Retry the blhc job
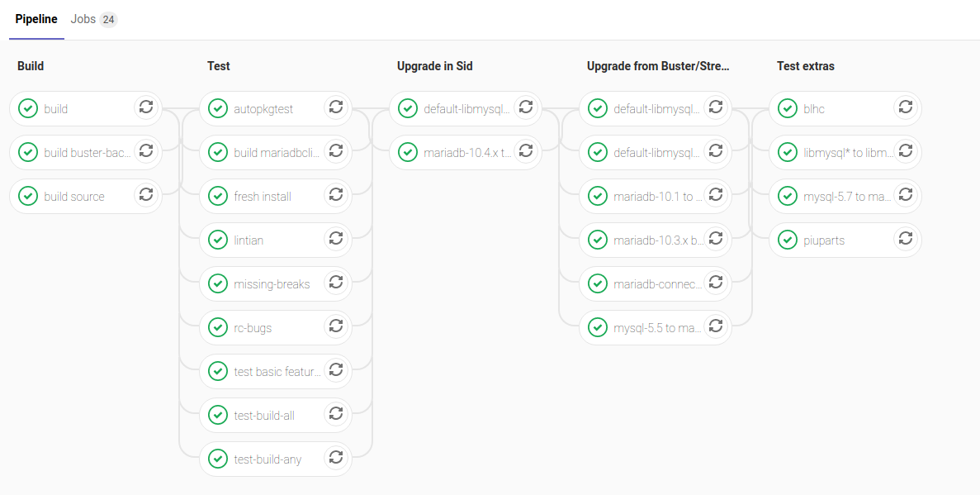The width and height of the screenshot is (980, 495). 906,107
